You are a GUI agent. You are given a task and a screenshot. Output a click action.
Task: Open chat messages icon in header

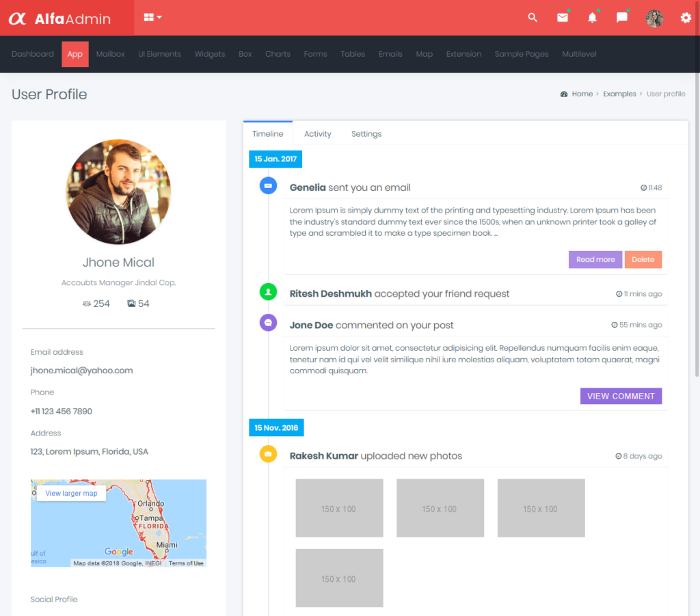tap(621, 18)
